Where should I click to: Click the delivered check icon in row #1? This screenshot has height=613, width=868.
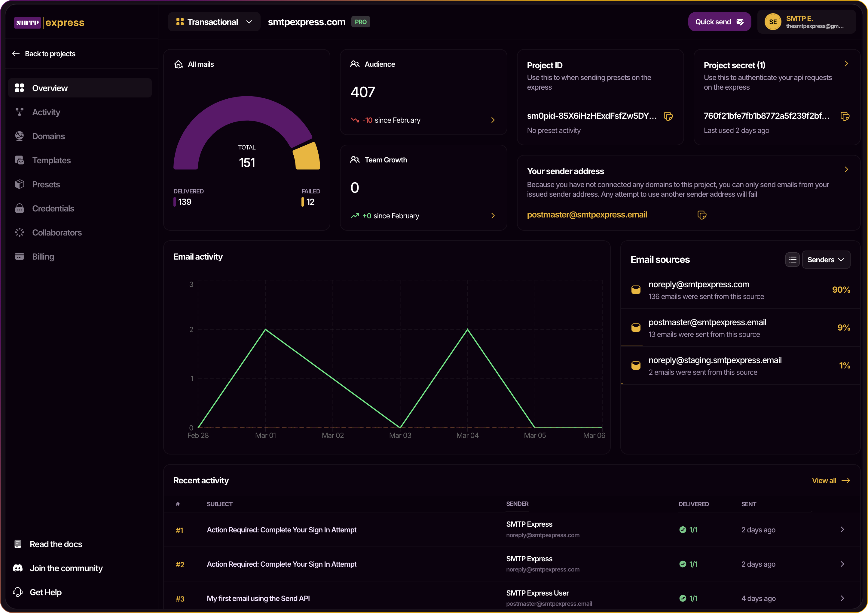(683, 529)
